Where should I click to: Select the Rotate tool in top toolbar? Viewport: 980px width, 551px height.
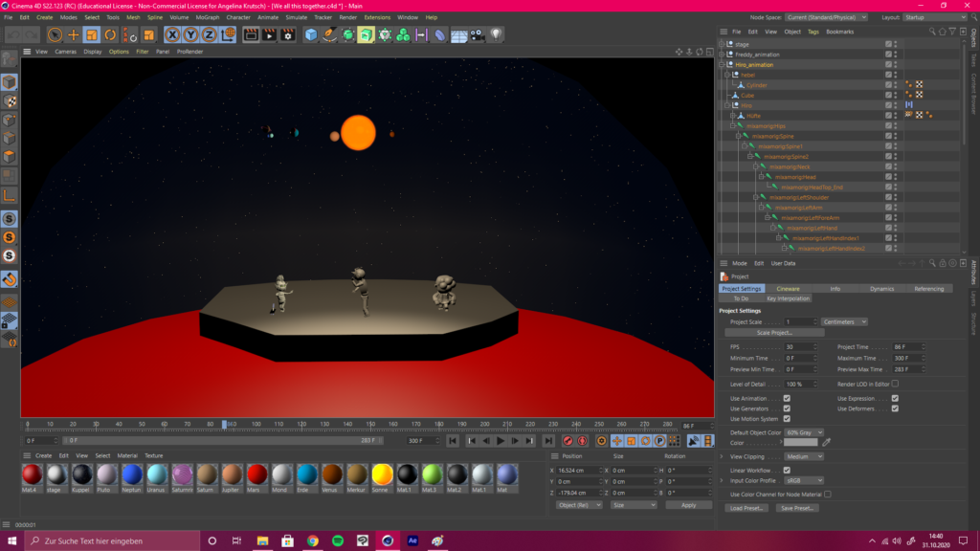(110, 34)
